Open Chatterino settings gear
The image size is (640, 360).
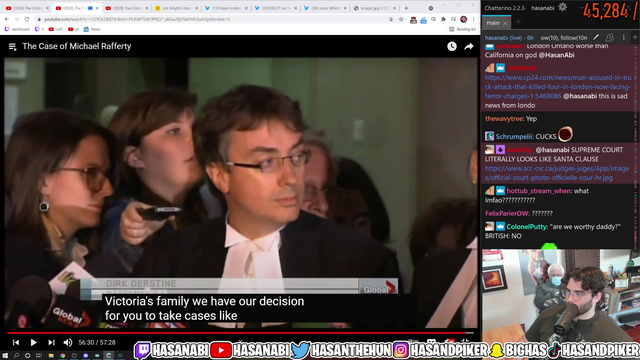point(562,7)
